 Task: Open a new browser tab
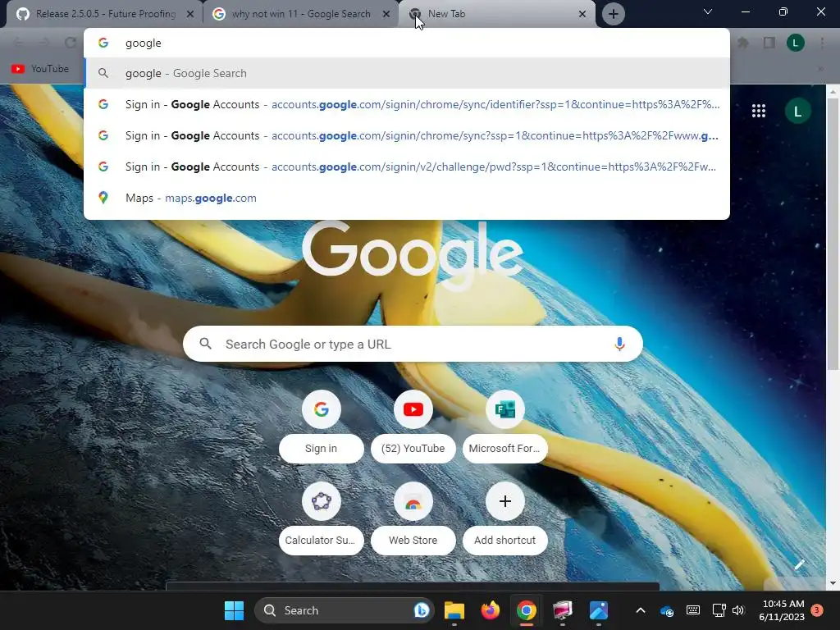tap(614, 14)
